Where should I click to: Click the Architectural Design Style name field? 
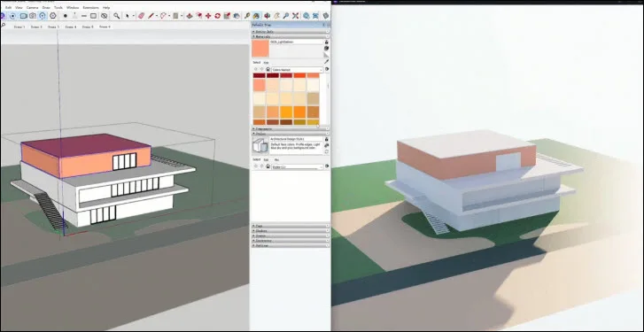point(296,139)
